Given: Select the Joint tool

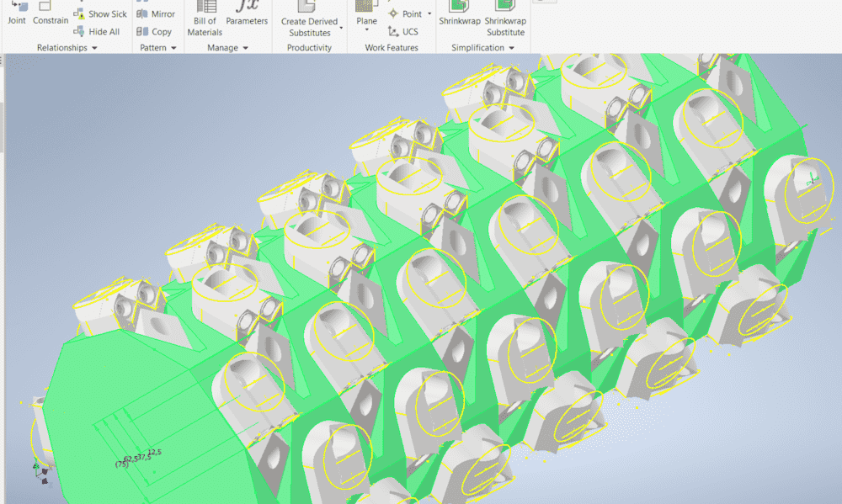Looking at the screenshot, I should [x=16, y=13].
